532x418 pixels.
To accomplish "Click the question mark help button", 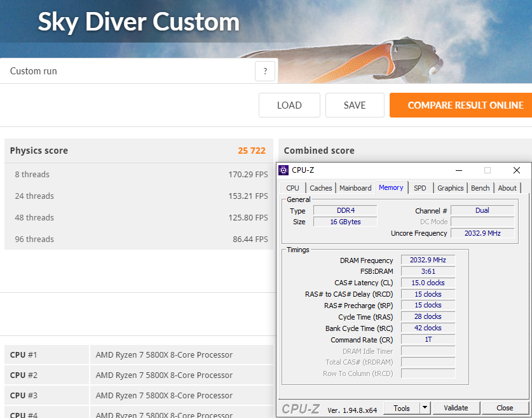I will coord(265,71).
